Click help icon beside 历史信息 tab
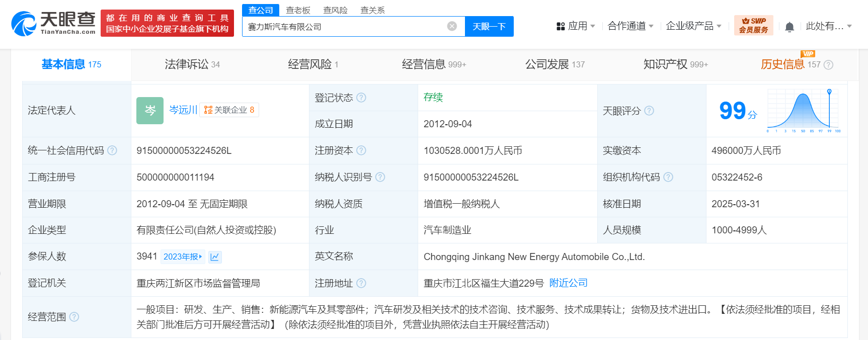 click(829, 65)
